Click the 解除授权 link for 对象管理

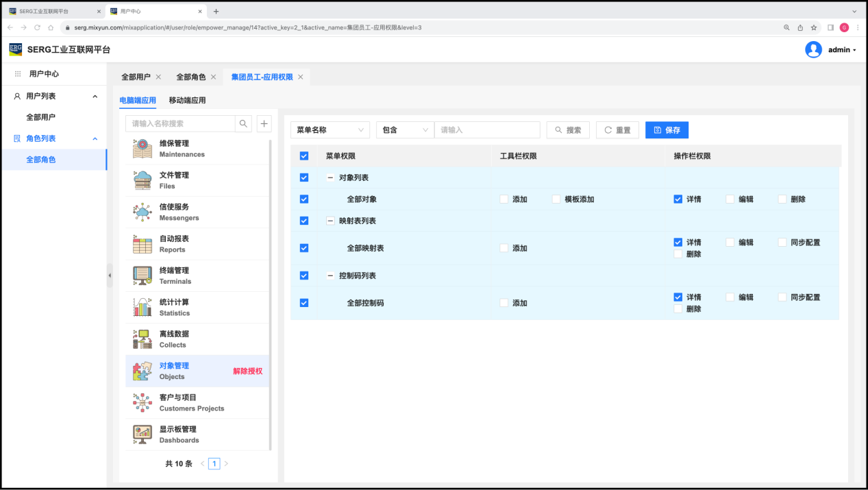247,371
